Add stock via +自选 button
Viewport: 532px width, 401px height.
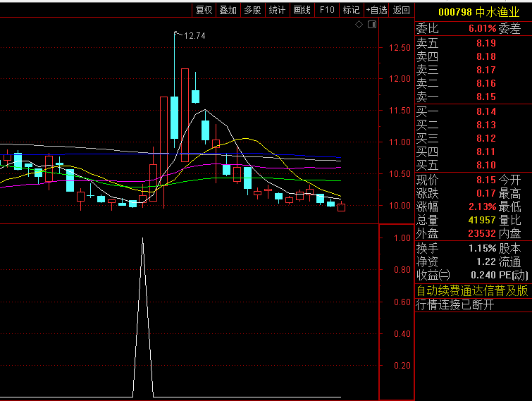point(376,10)
